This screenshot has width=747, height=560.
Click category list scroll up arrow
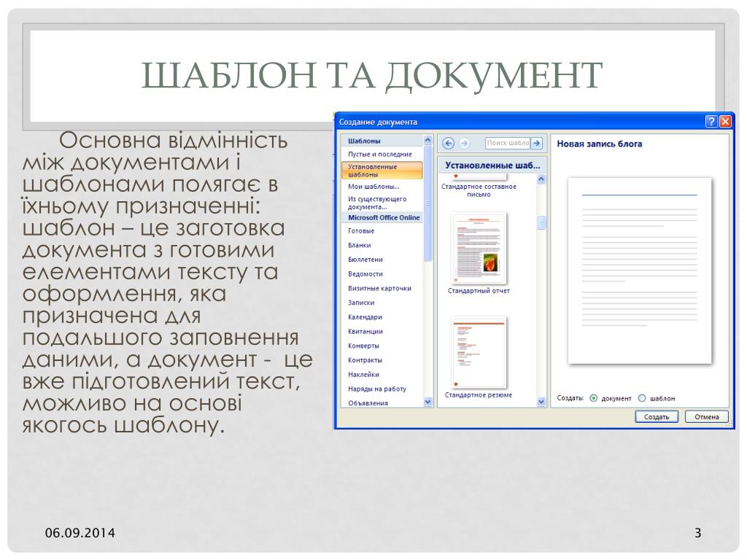[427, 140]
